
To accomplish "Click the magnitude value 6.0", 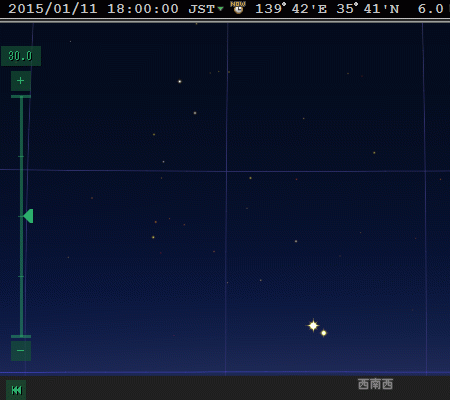I will tap(430, 9).
